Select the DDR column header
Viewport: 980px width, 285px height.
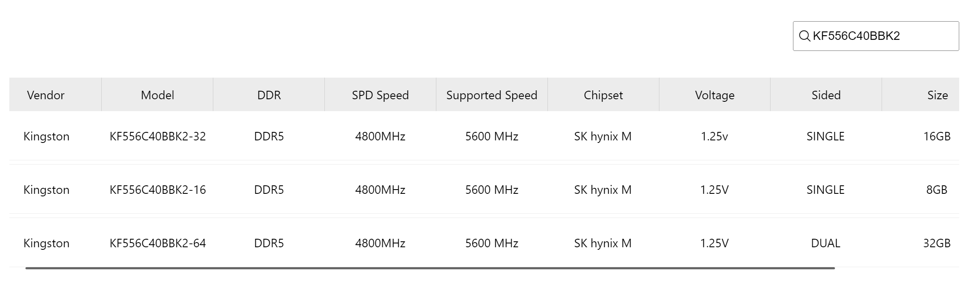pyautogui.click(x=269, y=95)
